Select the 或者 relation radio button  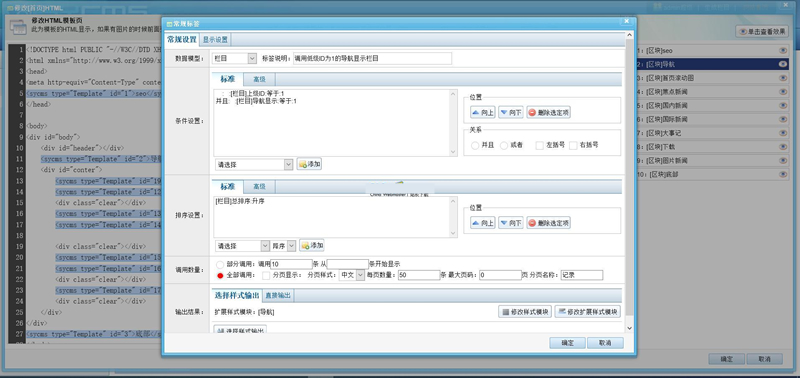[504, 145]
